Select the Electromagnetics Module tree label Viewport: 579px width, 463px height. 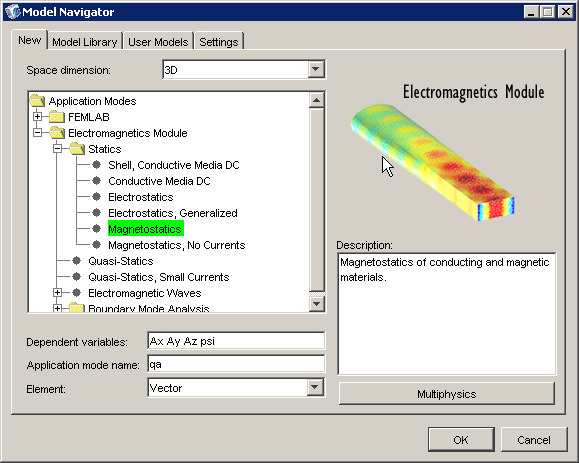pos(127,133)
